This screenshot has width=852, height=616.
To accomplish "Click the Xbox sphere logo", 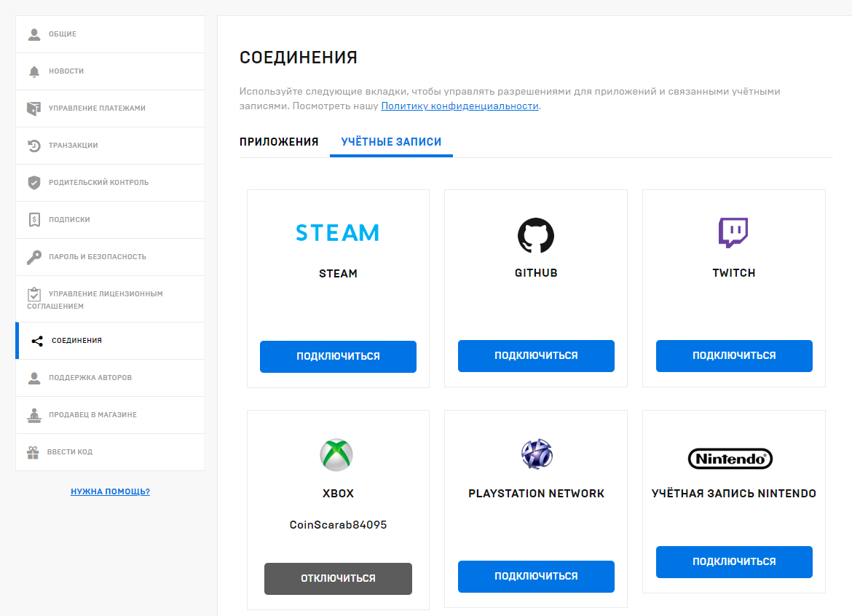I will (x=337, y=454).
